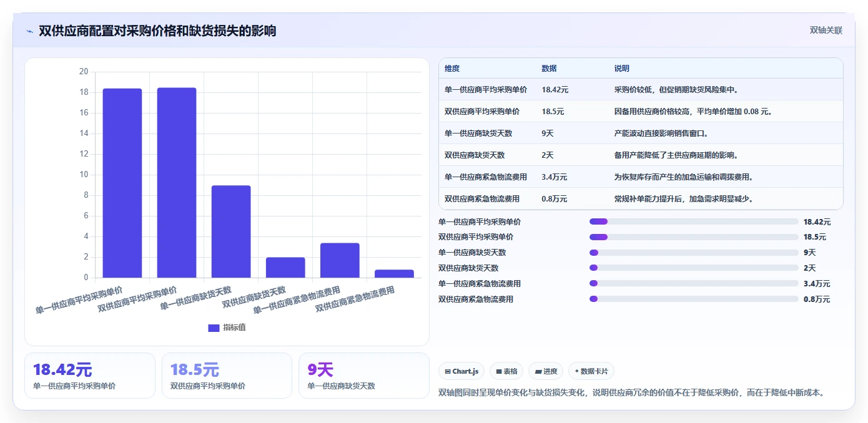
Task: Click description 采购价较低,但促销期缺货风险集中。
Action: tap(677, 90)
